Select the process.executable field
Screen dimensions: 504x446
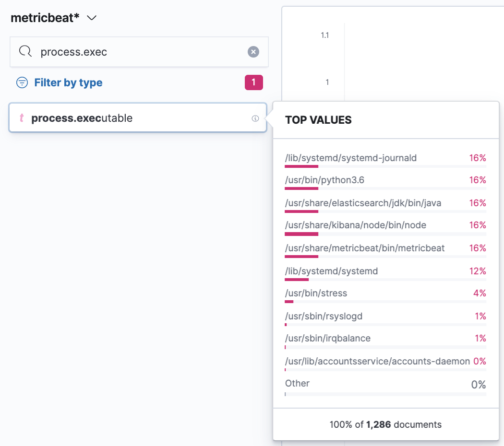point(138,118)
